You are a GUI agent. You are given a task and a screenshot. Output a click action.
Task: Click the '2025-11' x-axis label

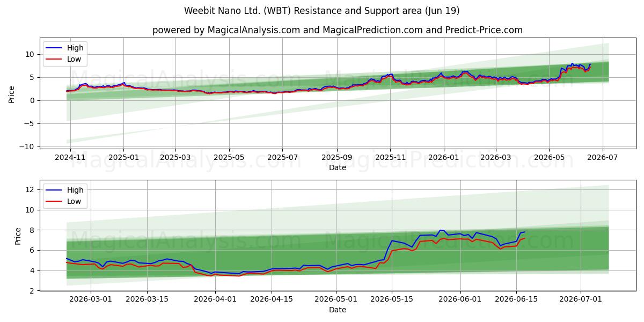[390, 158]
